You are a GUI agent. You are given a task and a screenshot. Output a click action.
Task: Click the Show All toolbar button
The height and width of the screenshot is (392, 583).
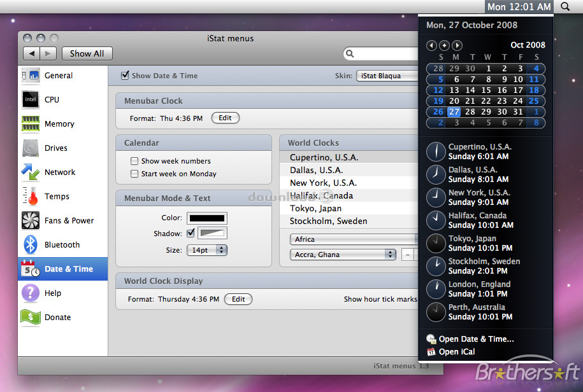point(87,53)
